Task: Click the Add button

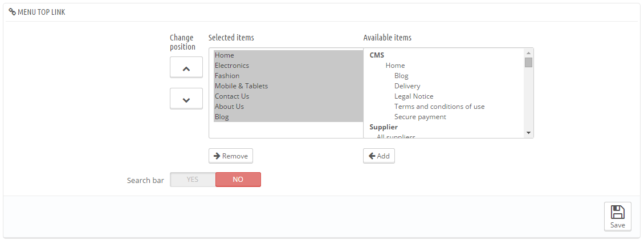Action: (378, 156)
